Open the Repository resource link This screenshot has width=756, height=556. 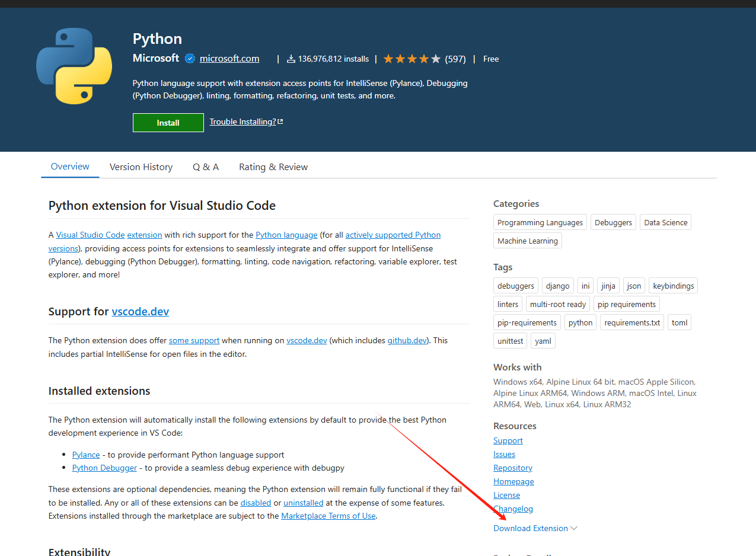pos(513,468)
